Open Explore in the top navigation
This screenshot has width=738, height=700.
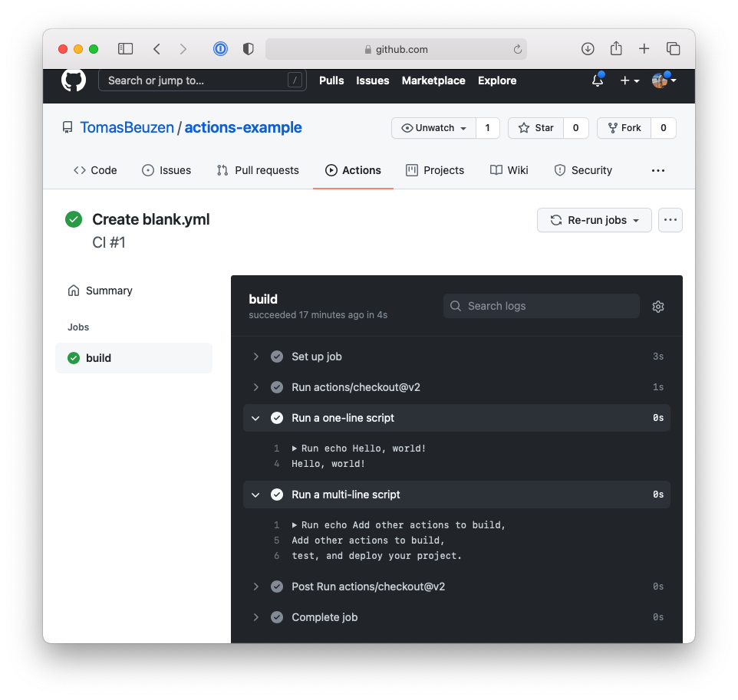tap(497, 81)
